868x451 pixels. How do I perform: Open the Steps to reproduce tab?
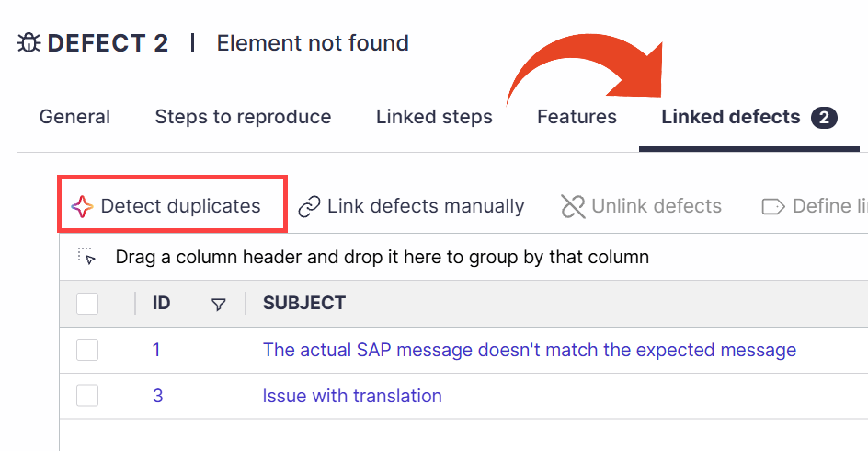243,117
